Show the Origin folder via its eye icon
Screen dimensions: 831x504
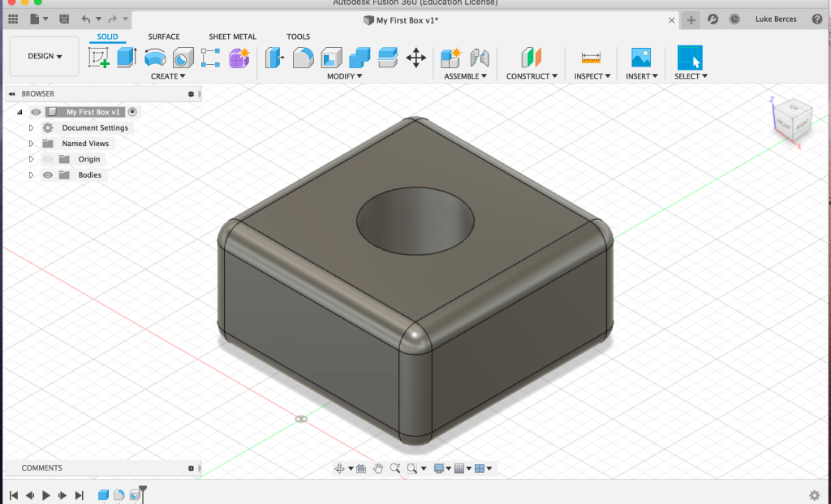click(48, 159)
